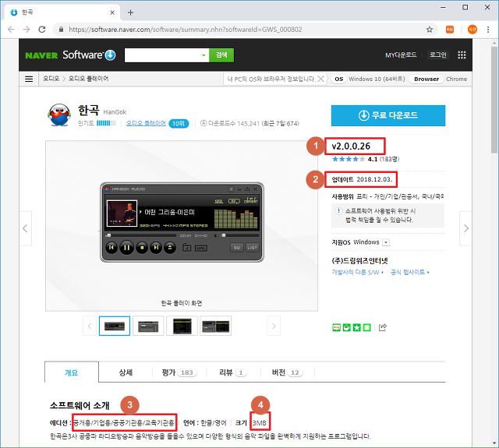
Task: Open the Chrome profile avatar
Action: tap(472, 30)
